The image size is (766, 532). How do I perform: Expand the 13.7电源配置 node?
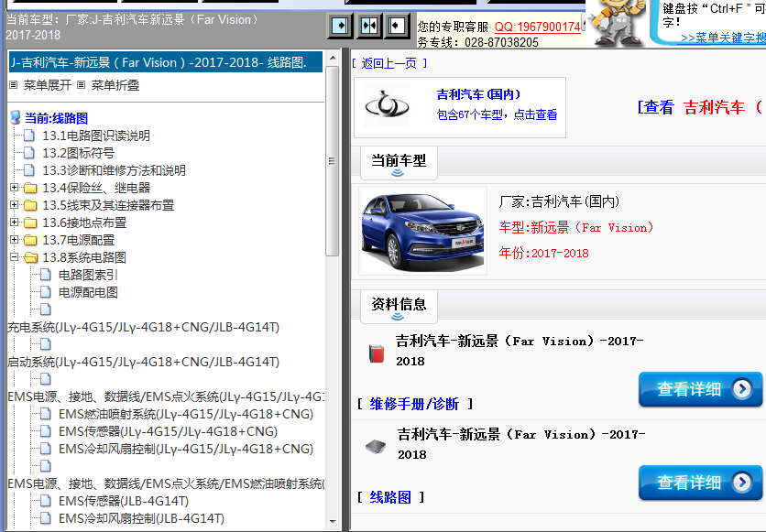(x=14, y=240)
